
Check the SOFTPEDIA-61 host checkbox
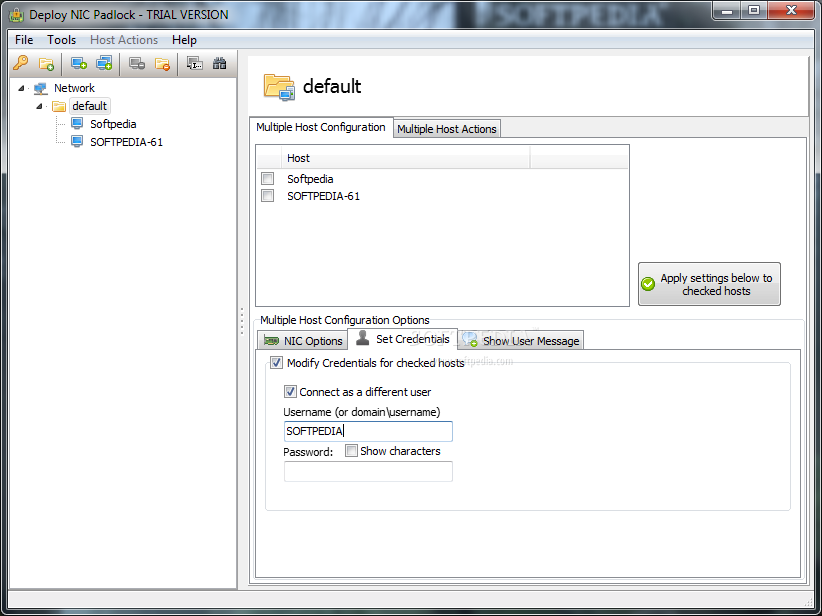point(267,196)
